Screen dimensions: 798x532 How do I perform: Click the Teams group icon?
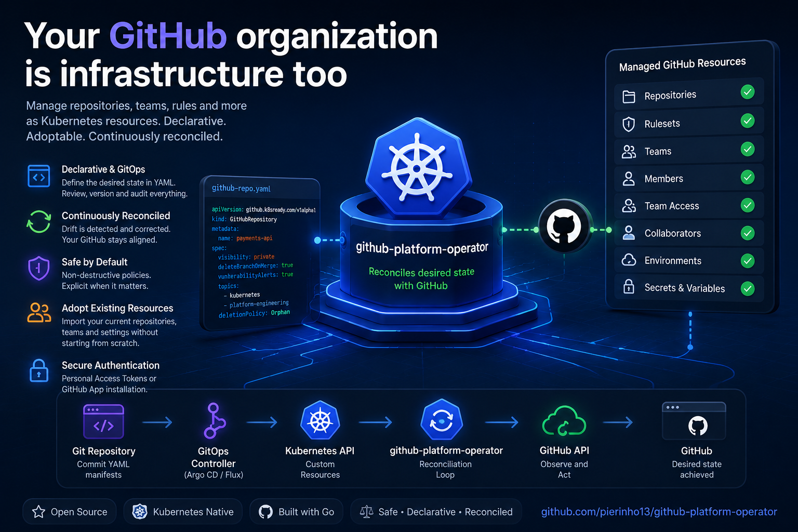tap(629, 152)
